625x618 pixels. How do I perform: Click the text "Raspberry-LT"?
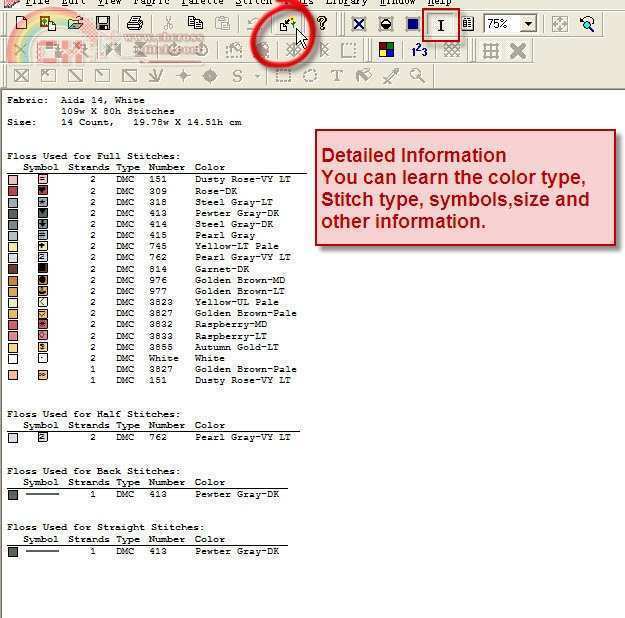[x=231, y=336]
